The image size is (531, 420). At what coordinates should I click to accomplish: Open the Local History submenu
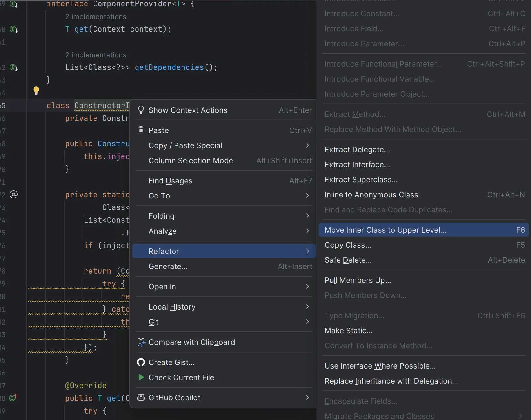pos(307,307)
